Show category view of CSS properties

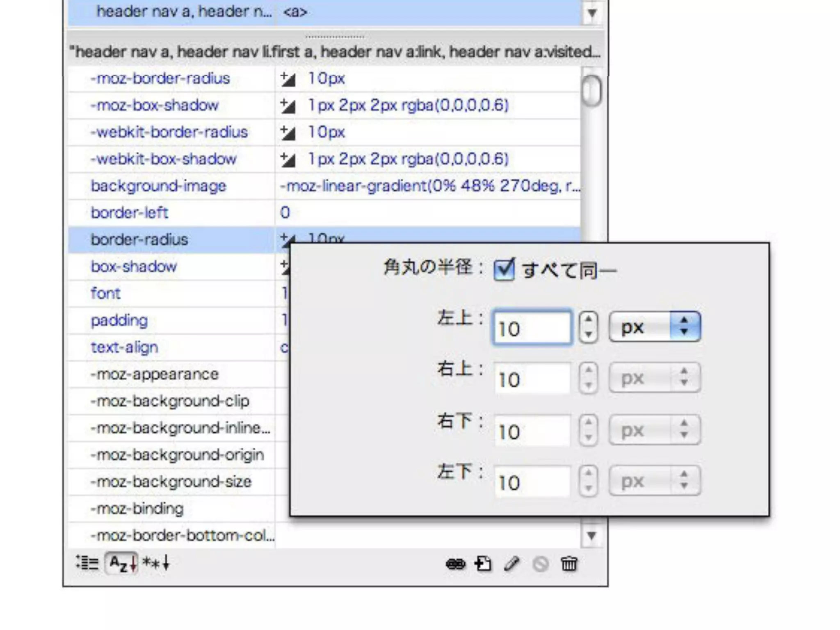(87, 563)
